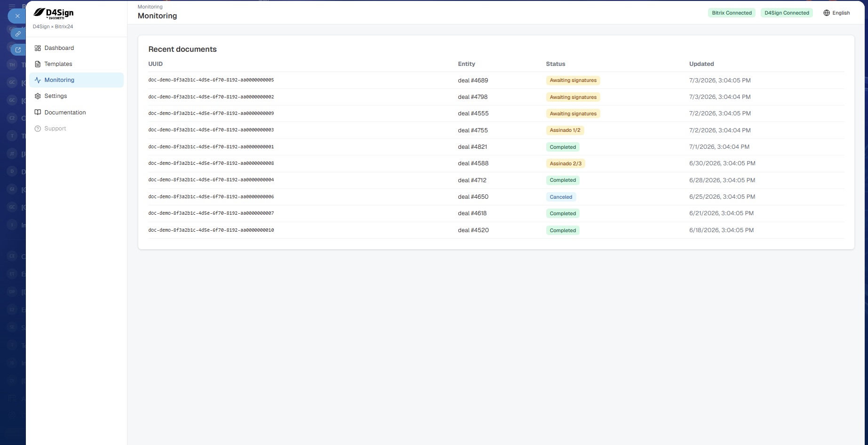
Task: Click the D4Sign logo
Action: (53, 14)
